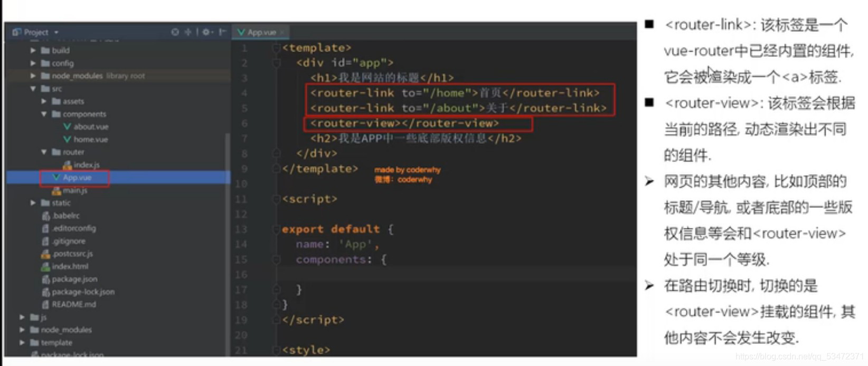Toggle fold marker at </template> line 9
Screen dimensions: 868x366
pos(276,169)
